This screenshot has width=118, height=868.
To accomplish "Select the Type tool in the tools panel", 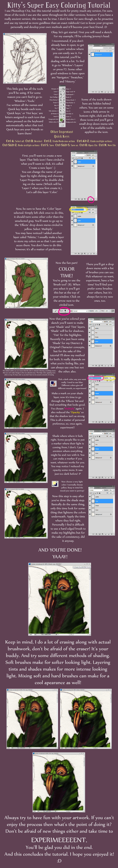I will coord(64,108).
